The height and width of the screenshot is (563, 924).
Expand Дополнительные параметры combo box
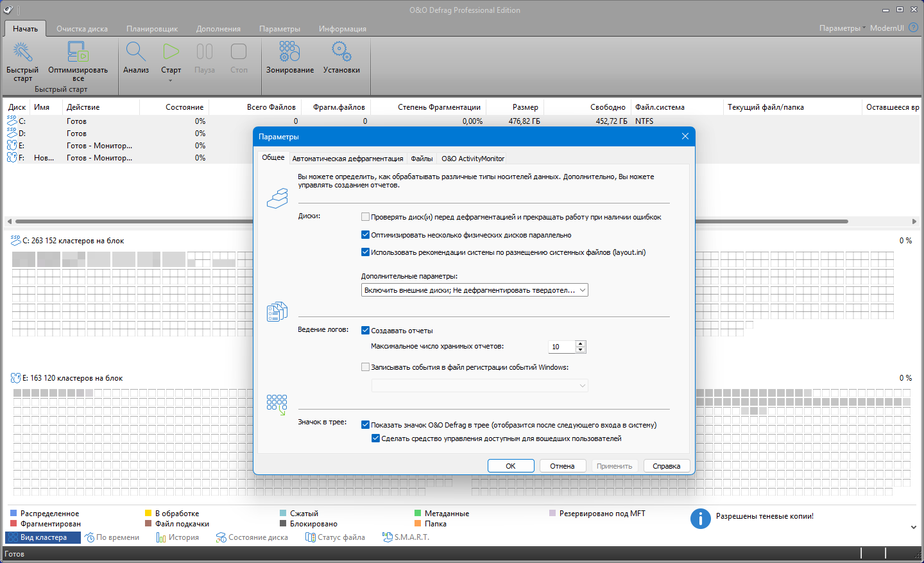point(474,290)
